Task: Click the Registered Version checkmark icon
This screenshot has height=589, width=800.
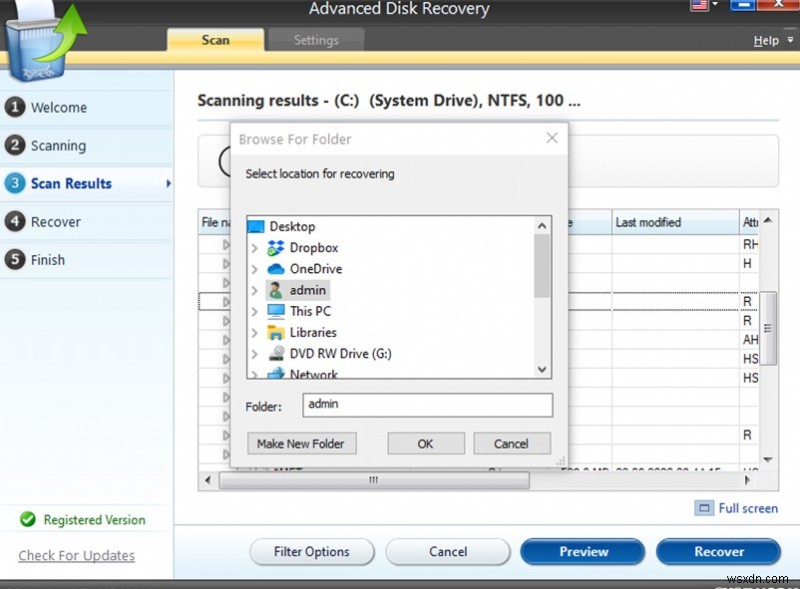Action: click(x=28, y=520)
